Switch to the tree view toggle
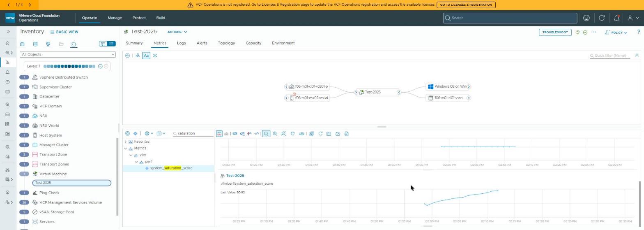Viewport: 644px width, 230px height. (x=103, y=44)
